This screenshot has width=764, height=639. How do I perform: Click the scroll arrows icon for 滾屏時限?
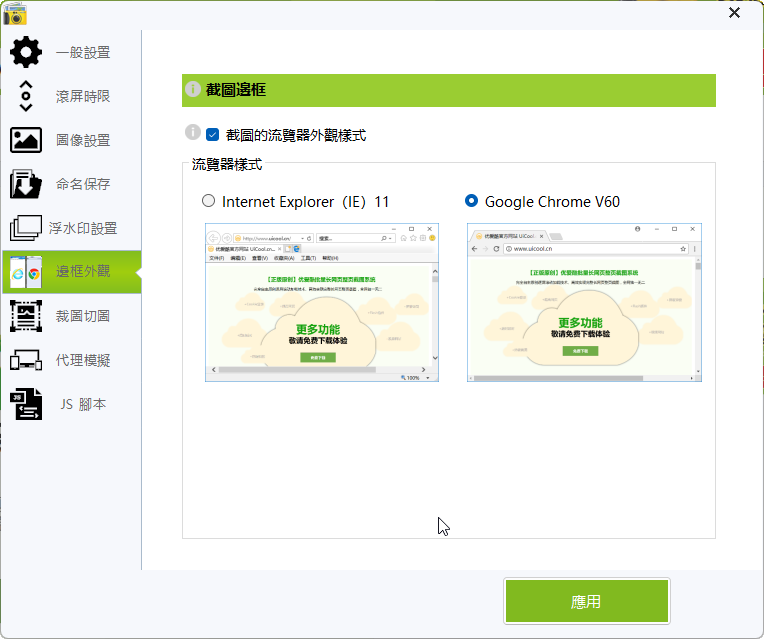click(26, 96)
